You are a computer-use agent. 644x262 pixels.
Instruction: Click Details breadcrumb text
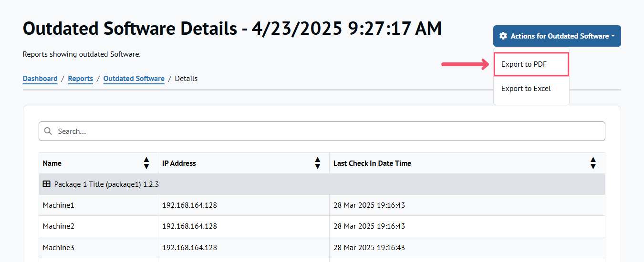click(186, 79)
